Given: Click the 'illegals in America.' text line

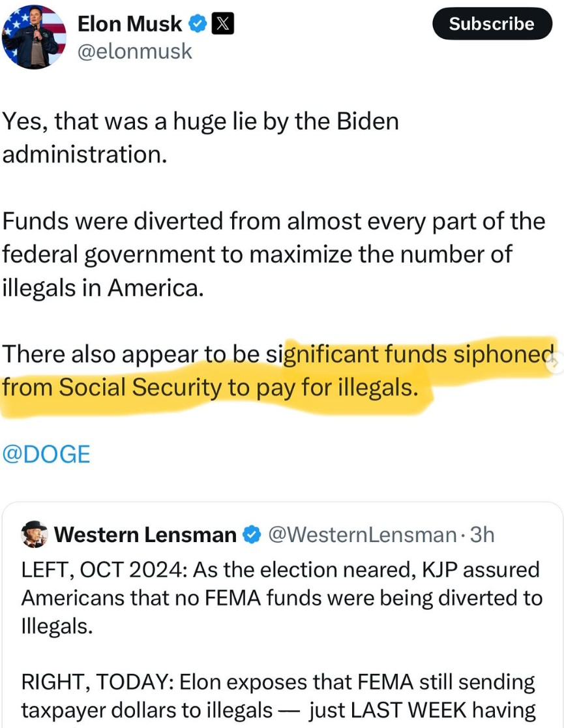Looking at the screenshot, I should 102,287.
